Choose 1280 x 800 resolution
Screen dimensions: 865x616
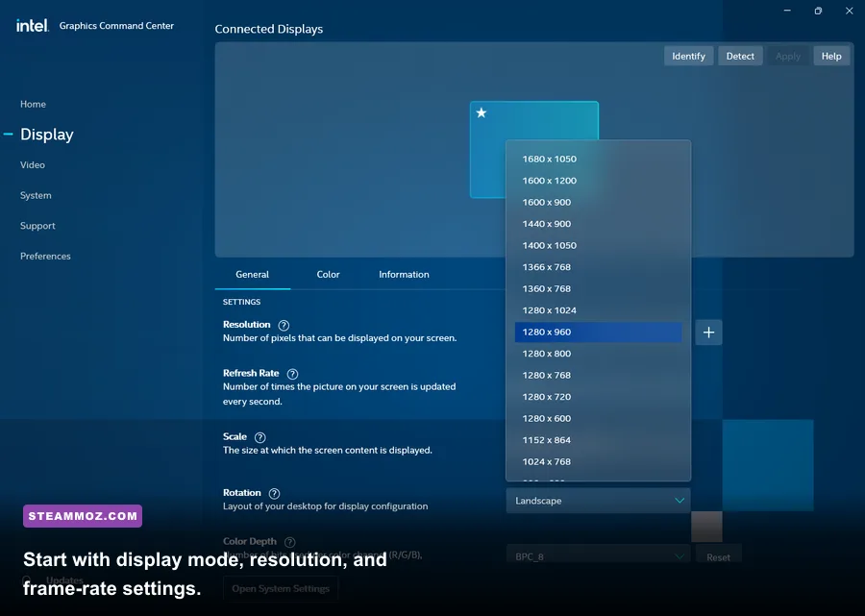click(598, 354)
